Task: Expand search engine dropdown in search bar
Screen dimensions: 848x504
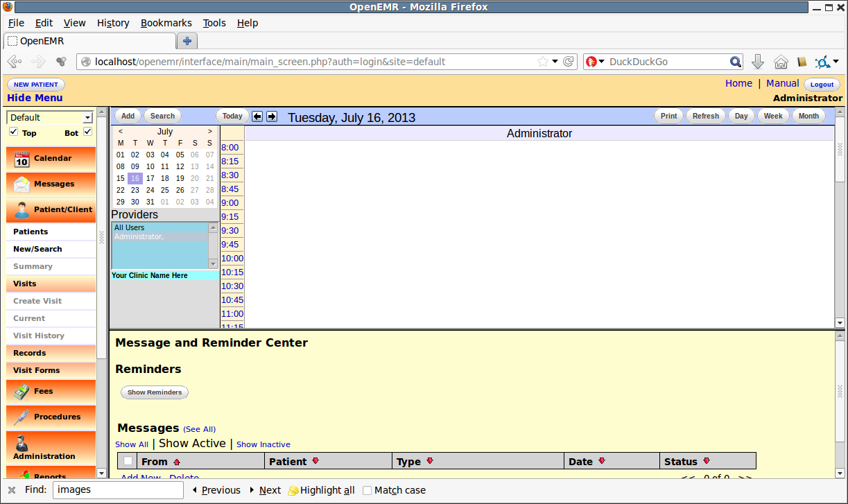Action: pos(596,62)
